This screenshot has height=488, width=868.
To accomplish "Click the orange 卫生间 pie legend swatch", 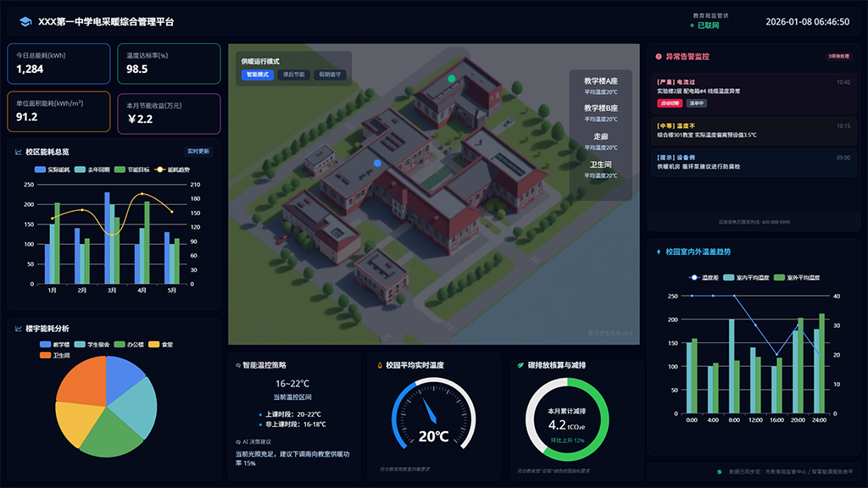I will pos(47,355).
